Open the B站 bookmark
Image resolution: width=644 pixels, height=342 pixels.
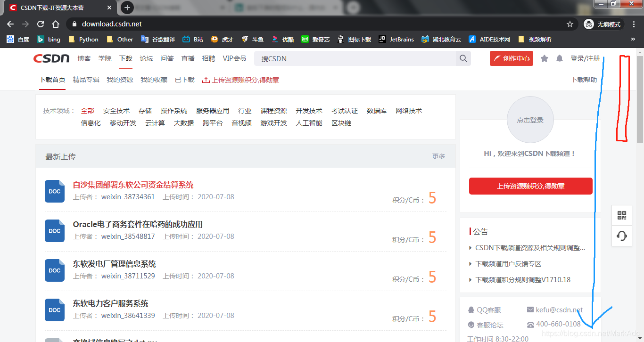click(x=193, y=39)
